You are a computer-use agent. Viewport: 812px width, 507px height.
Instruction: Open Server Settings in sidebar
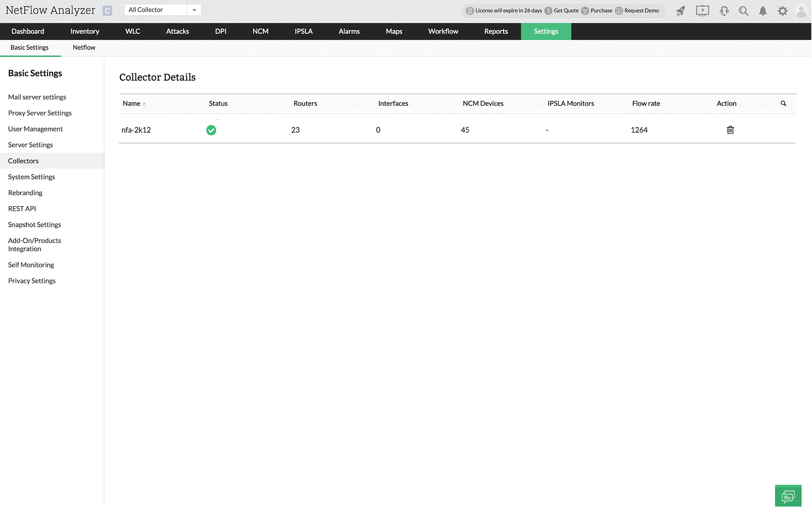[30, 145]
